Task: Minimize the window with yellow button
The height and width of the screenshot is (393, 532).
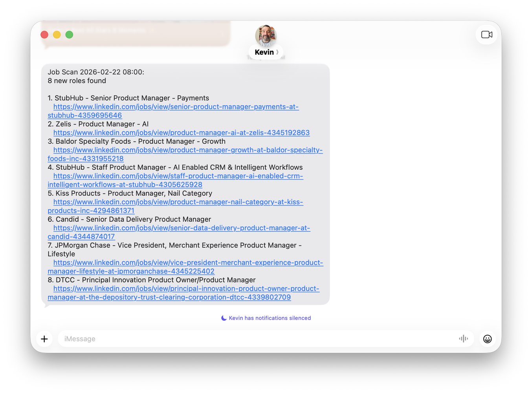Action: (x=57, y=35)
